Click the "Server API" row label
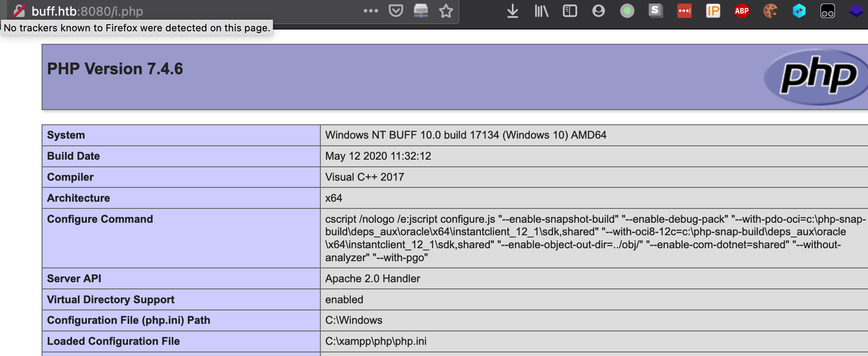 click(x=74, y=279)
